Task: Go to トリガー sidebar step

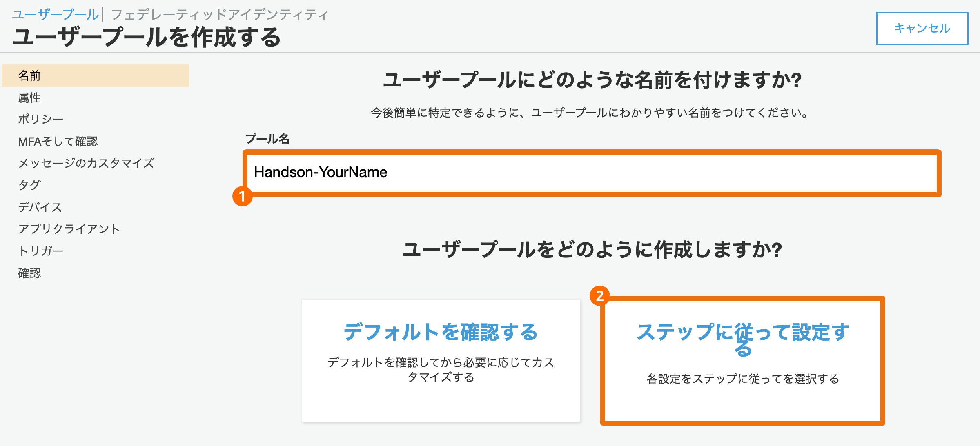Action: click(x=40, y=251)
